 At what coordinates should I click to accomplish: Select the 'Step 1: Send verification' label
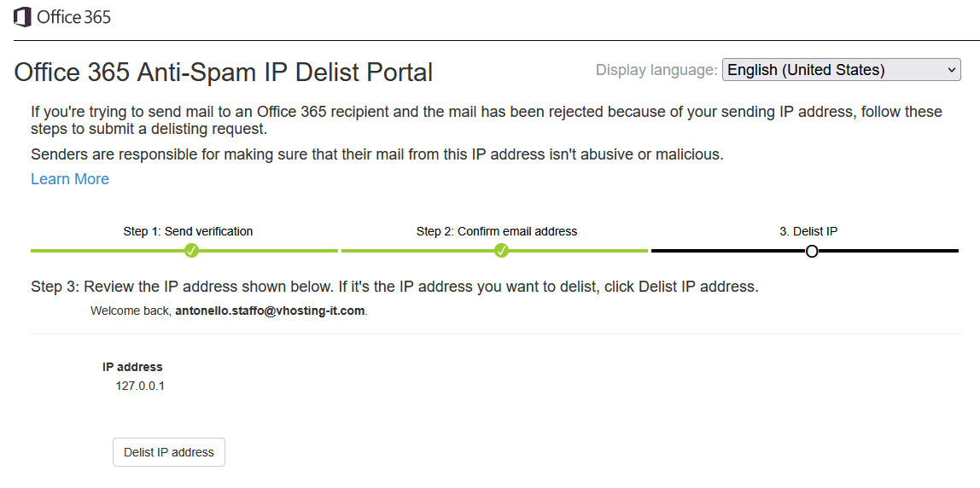click(x=188, y=231)
